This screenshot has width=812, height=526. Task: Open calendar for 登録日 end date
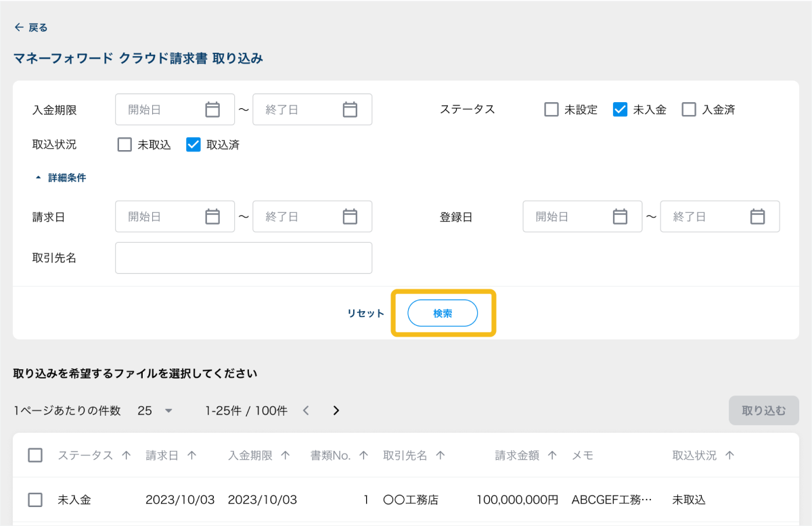tap(757, 217)
